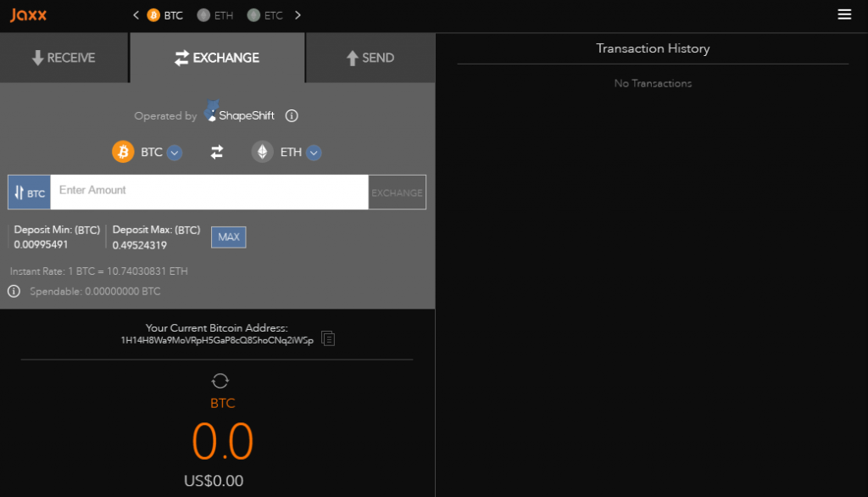Click Spendable 0.00000000 BTC text

tap(95, 292)
